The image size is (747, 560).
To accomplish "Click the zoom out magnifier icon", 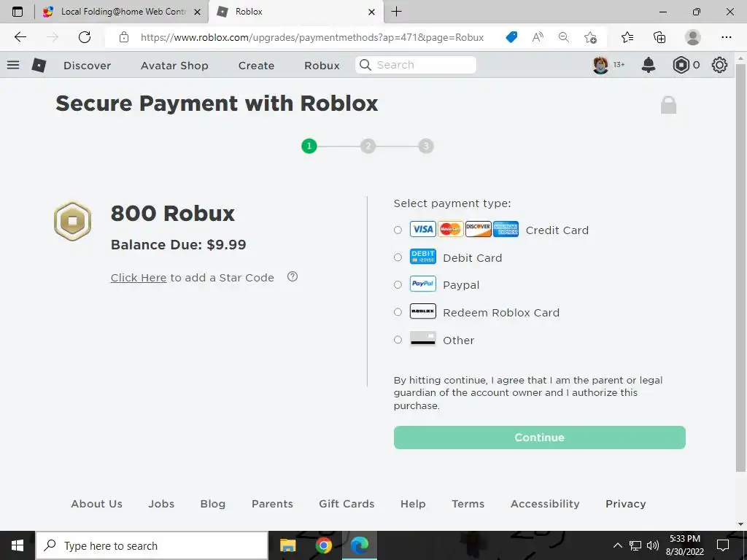I will [564, 37].
